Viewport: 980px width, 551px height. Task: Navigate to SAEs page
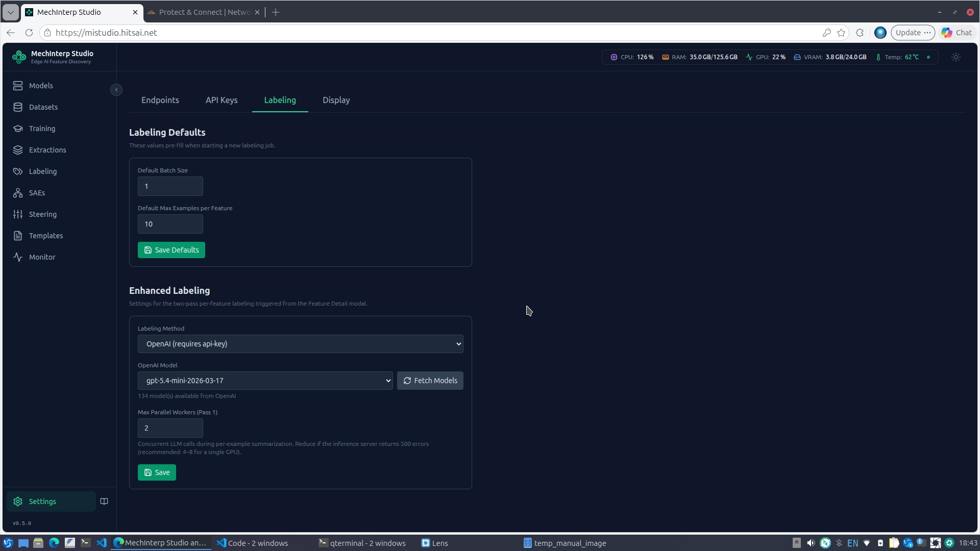click(37, 193)
